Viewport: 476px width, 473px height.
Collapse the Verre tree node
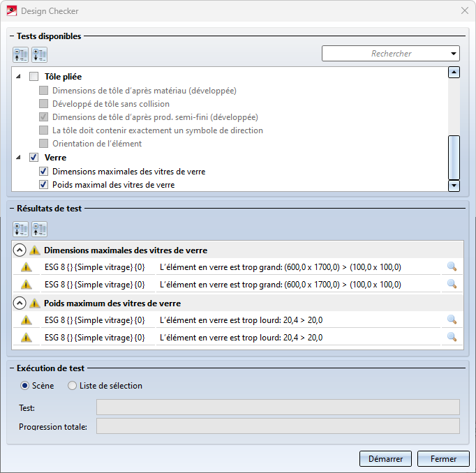(19, 157)
